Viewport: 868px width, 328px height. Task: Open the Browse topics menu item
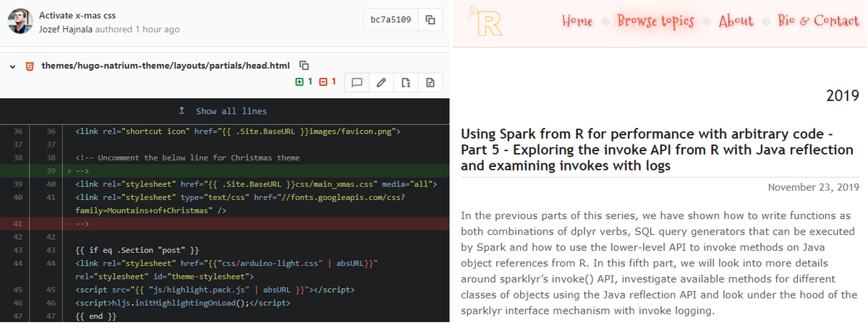click(x=655, y=21)
